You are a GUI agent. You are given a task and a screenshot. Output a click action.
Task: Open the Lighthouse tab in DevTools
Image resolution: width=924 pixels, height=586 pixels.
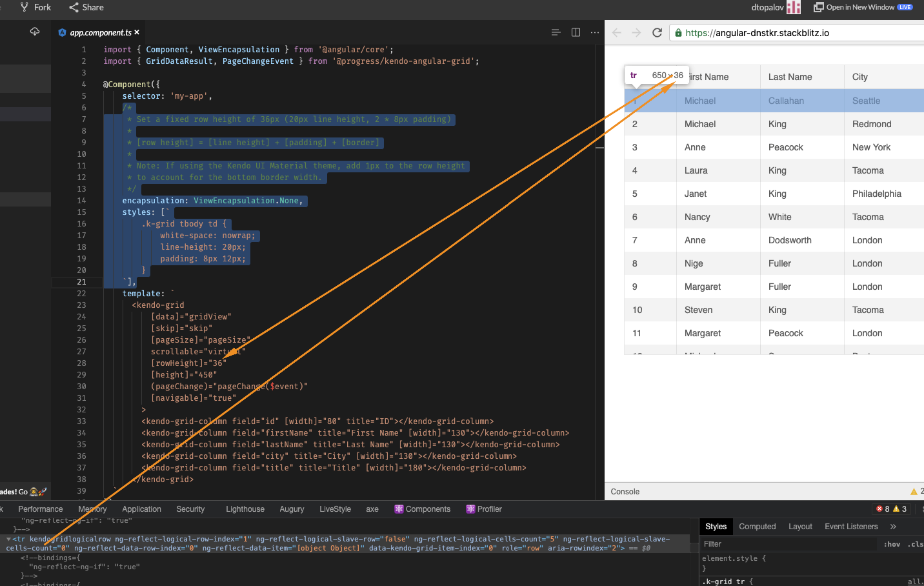245,509
